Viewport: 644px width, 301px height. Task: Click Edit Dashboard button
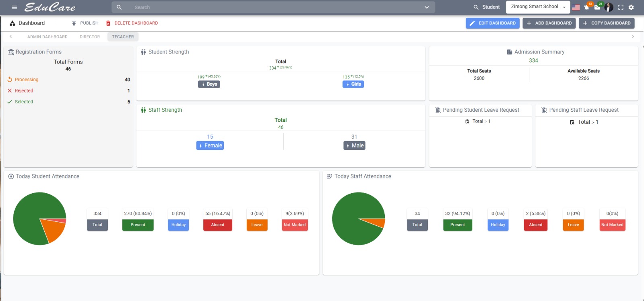[493, 23]
